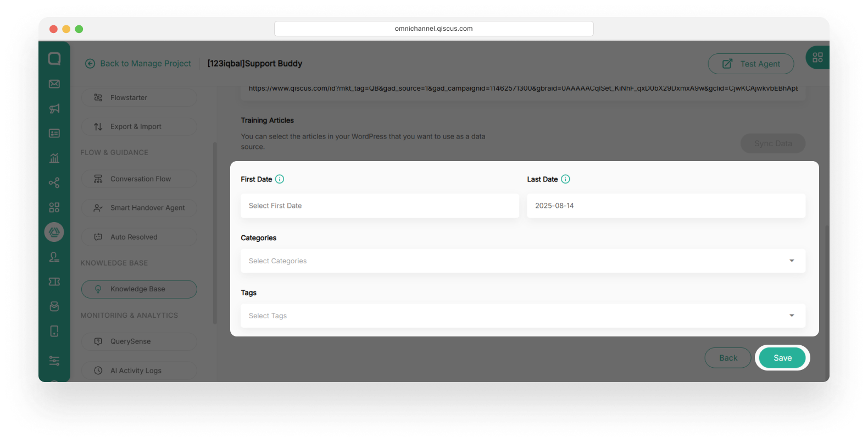868x442 pixels.
Task: Click the Last Date info icon
Action: [565, 179]
